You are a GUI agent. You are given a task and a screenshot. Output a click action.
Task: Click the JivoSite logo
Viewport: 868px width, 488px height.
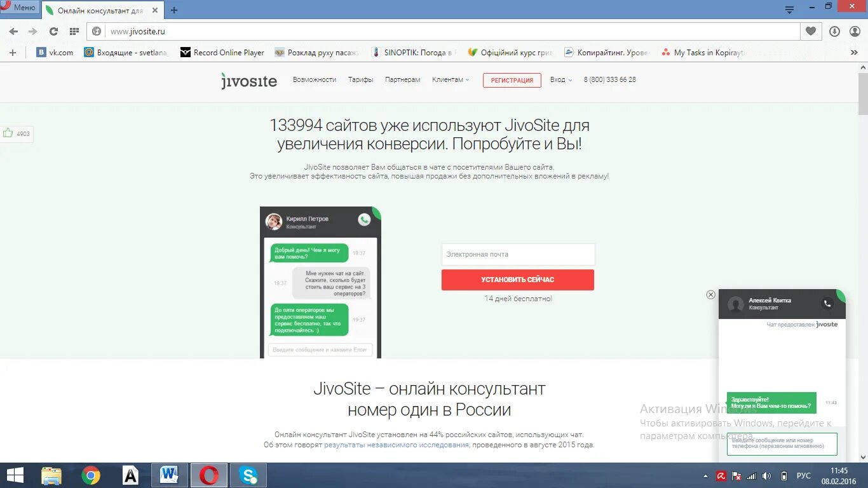click(249, 81)
